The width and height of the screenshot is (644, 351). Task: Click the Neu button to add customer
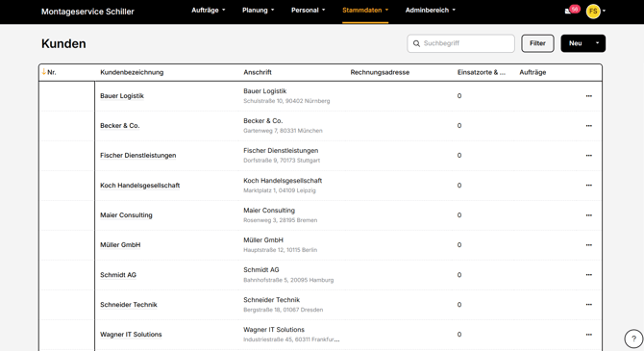[575, 43]
